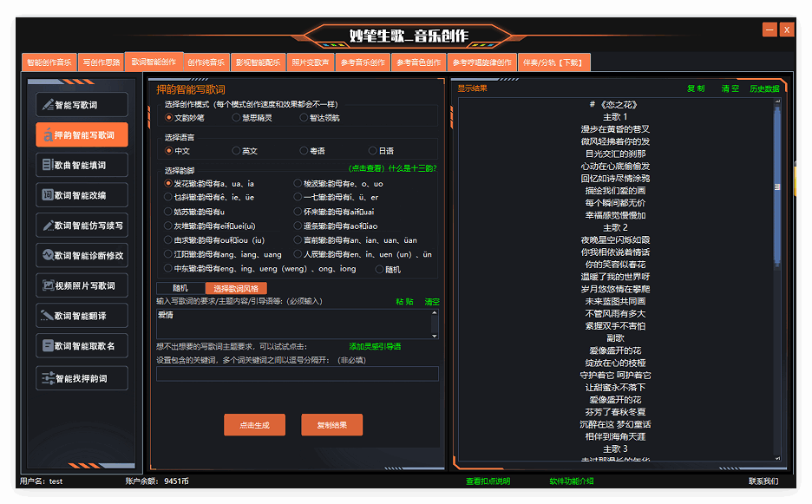Screen dimensions: 812x504
Task: Click the 添加灵感引导语 link
Action: tap(375, 346)
